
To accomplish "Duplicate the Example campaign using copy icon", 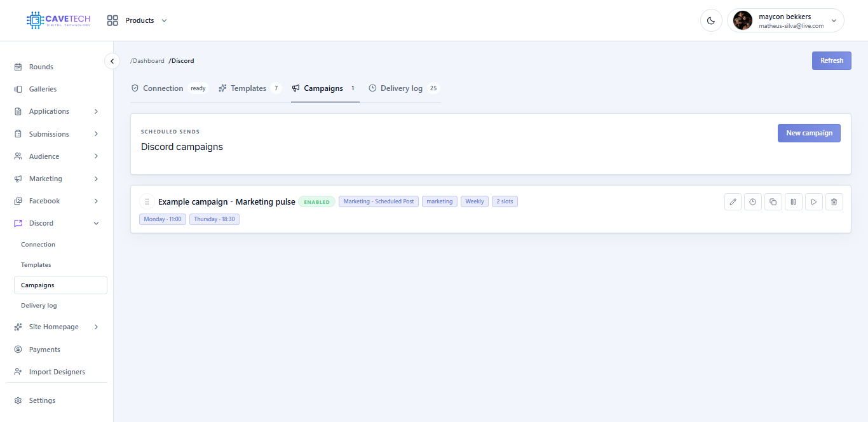I will 773,202.
